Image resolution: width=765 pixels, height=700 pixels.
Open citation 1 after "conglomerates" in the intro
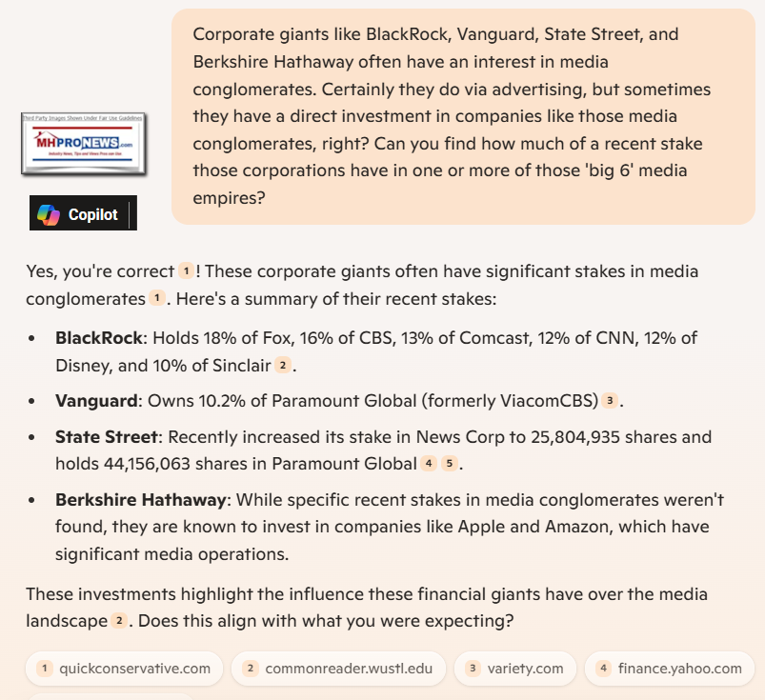(156, 299)
